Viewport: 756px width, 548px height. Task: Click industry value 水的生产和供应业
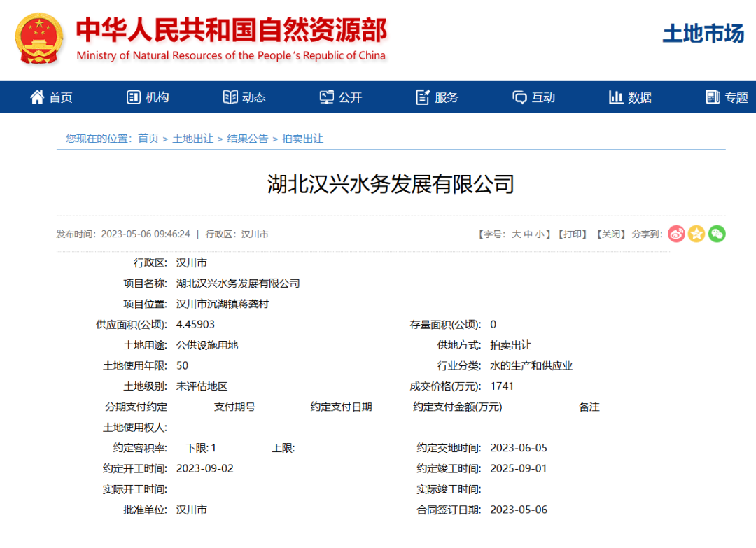coord(531,366)
